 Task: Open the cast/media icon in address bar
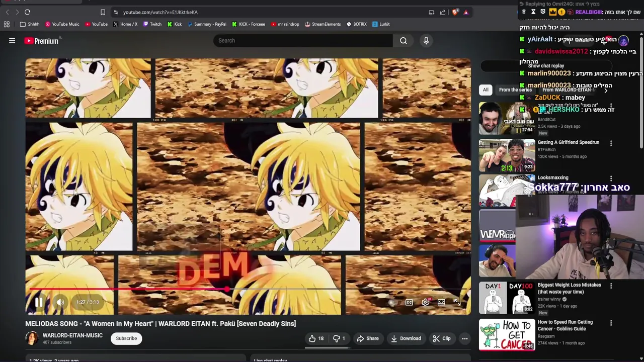click(431, 12)
